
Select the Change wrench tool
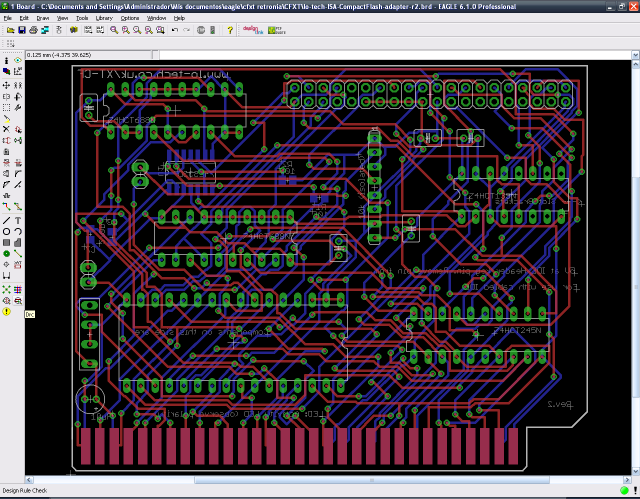click(x=18, y=108)
